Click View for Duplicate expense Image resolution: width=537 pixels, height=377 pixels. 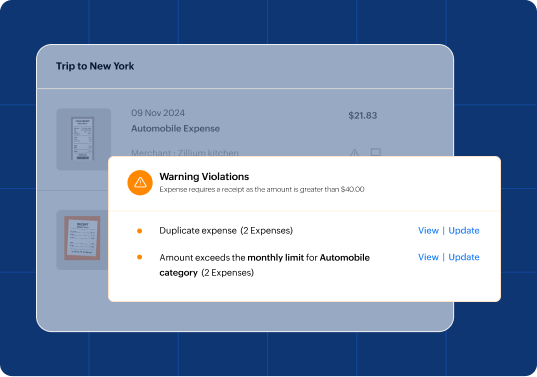pyautogui.click(x=428, y=230)
